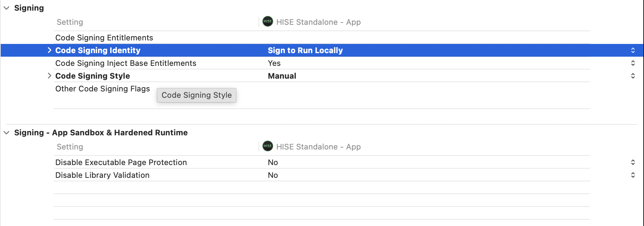
Task: Click the 'Manual' Code Signing Style value
Action: (x=282, y=76)
